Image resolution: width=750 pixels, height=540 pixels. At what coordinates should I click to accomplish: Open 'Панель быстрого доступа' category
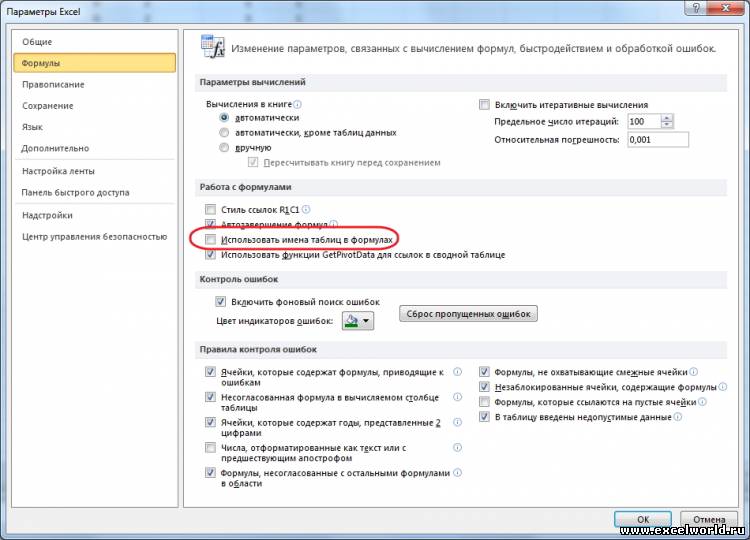pyautogui.click(x=95, y=192)
